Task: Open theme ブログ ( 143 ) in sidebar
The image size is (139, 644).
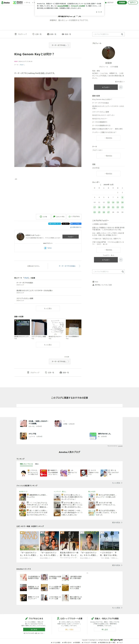Action: point(97,150)
